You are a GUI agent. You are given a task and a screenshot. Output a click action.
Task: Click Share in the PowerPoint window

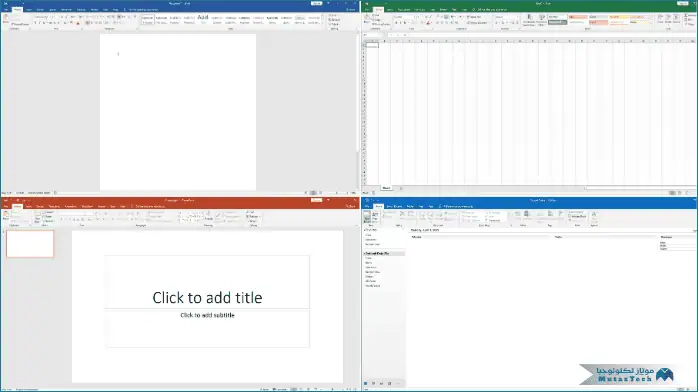click(351, 206)
